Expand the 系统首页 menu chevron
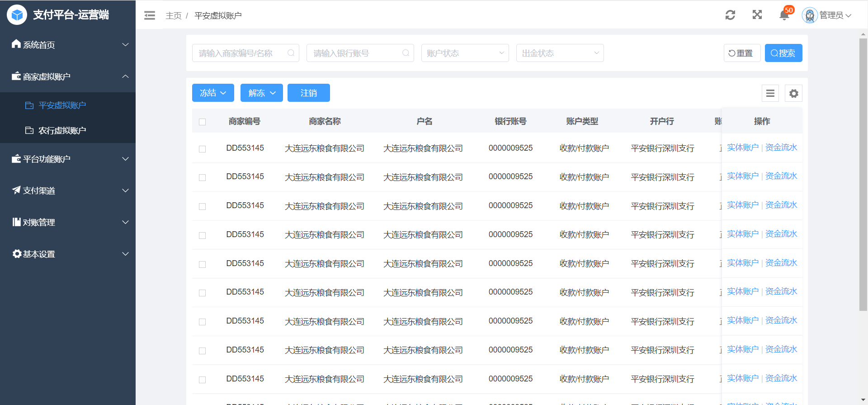Screen dimensions: 868x405 pos(126,44)
